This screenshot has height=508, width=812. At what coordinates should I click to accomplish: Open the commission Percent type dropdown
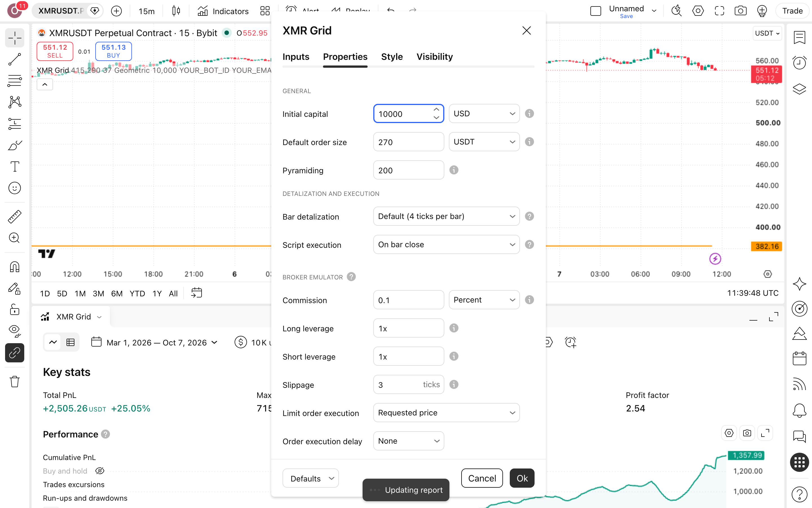(x=484, y=300)
